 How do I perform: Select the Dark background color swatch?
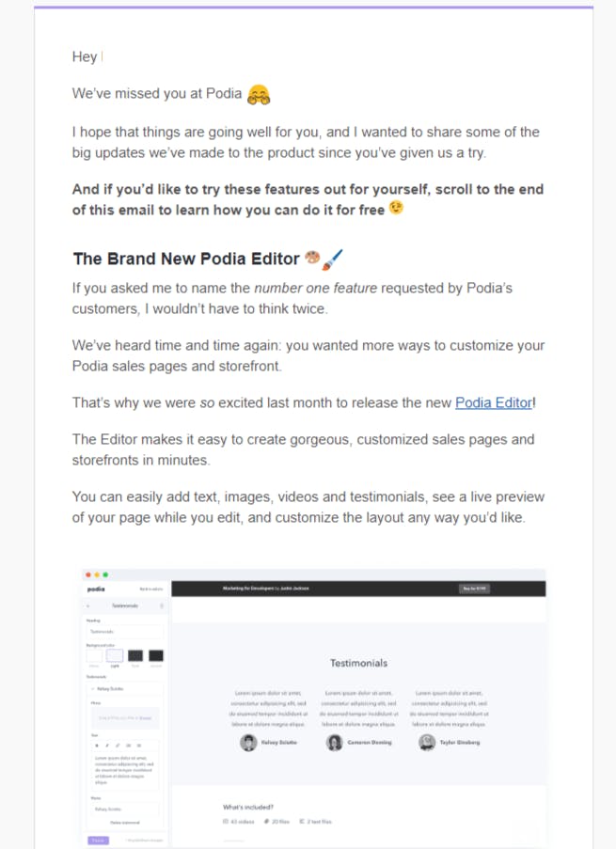pyautogui.click(x=134, y=655)
